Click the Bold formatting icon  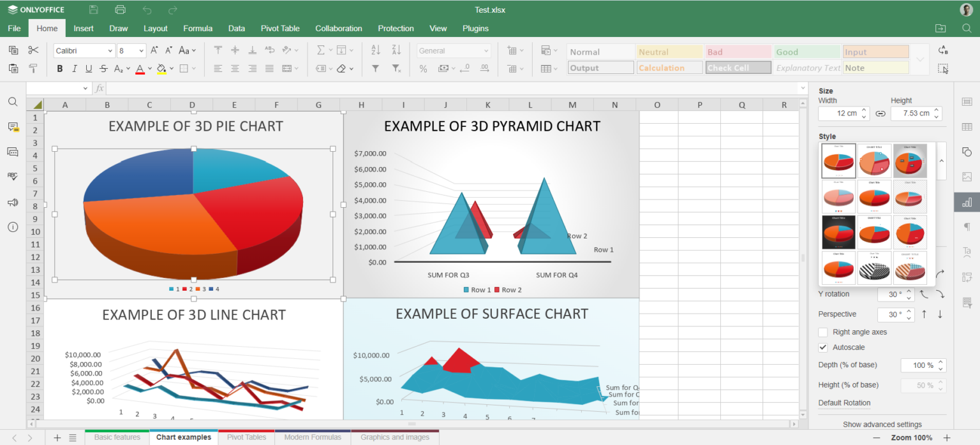coord(60,69)
